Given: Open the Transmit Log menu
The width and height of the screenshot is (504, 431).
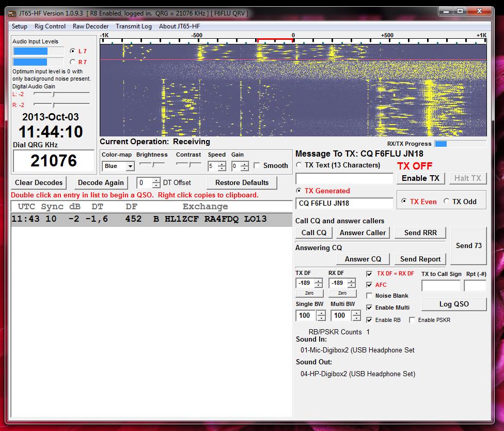Looking at the screenshot, I should pyautogui.click(x=133, y=26).
